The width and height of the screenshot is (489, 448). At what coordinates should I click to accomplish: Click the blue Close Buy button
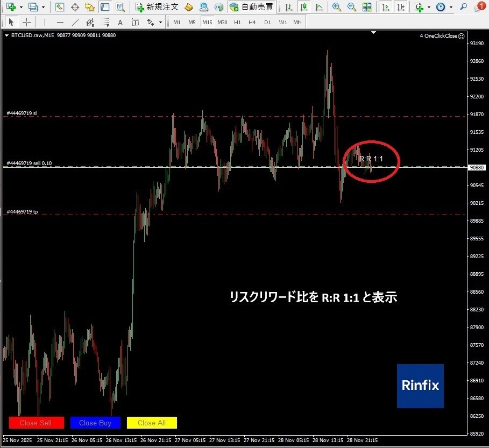pos(95,423)
